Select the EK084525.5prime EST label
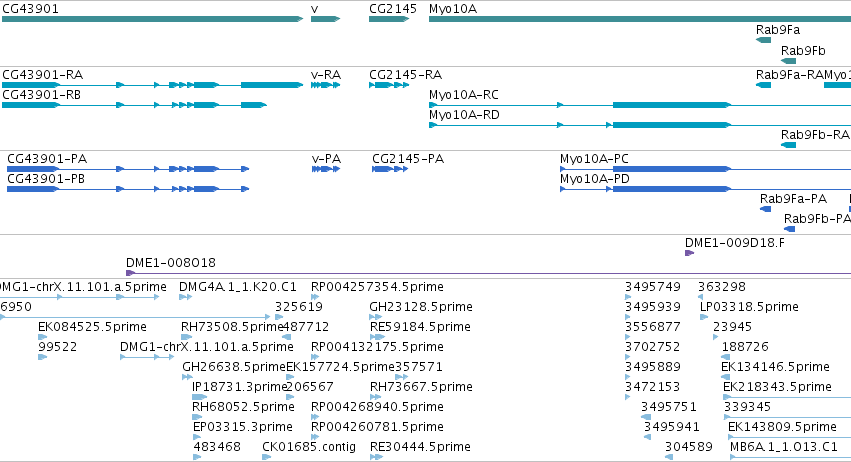 coord(92,327)
